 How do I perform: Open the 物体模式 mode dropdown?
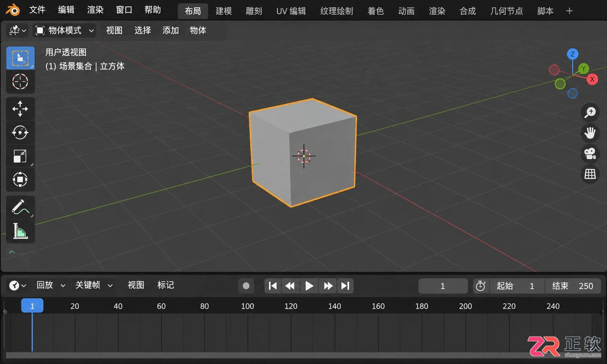pos(64,30)
